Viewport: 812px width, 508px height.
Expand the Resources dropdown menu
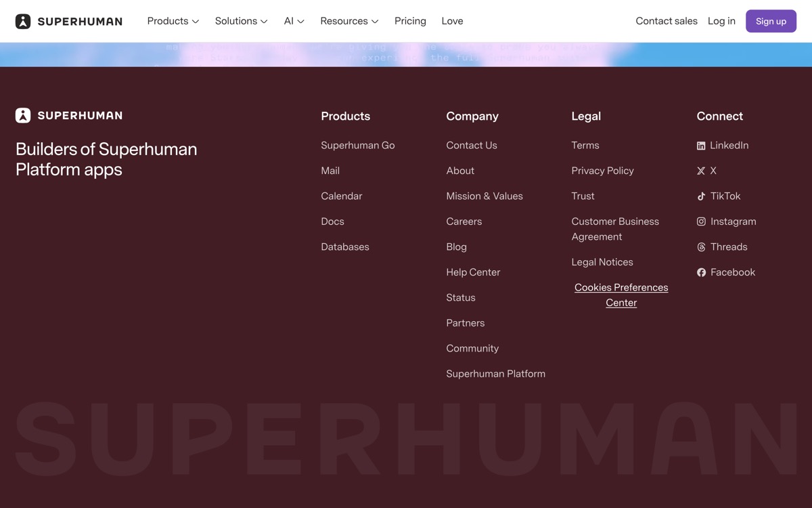[x=349, y=21]
